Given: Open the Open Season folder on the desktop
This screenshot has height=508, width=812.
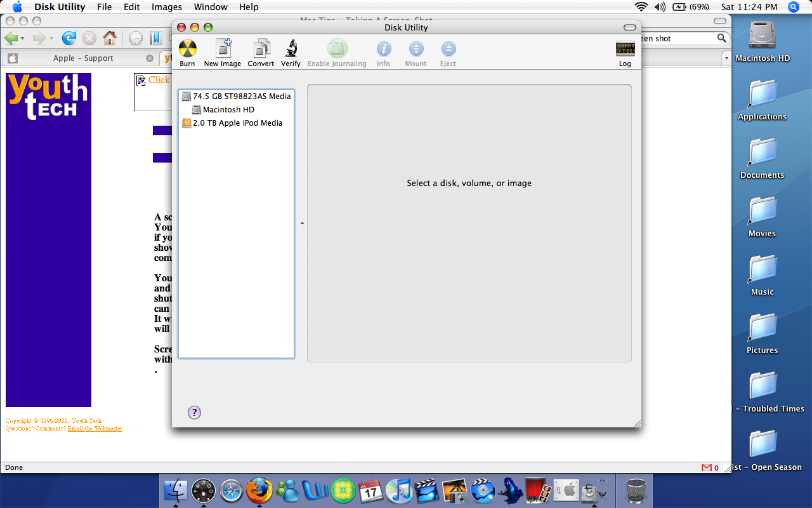Looking at the screenshot, I should [763, 444].
